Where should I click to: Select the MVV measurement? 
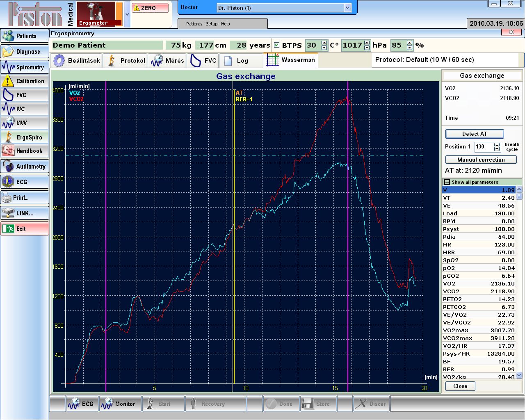(25, 123)
